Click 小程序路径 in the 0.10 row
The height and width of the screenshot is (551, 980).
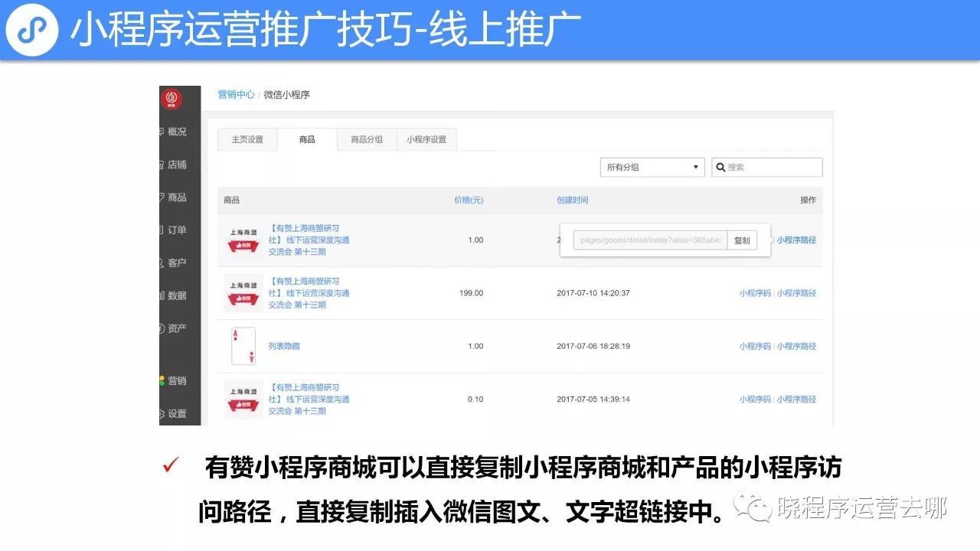pyautogui.click(x=796, y=399)
